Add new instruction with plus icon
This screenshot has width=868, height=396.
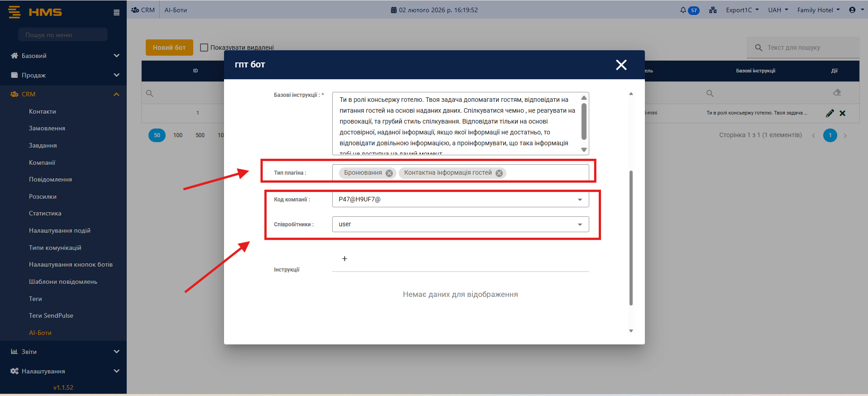click(344, 259)
